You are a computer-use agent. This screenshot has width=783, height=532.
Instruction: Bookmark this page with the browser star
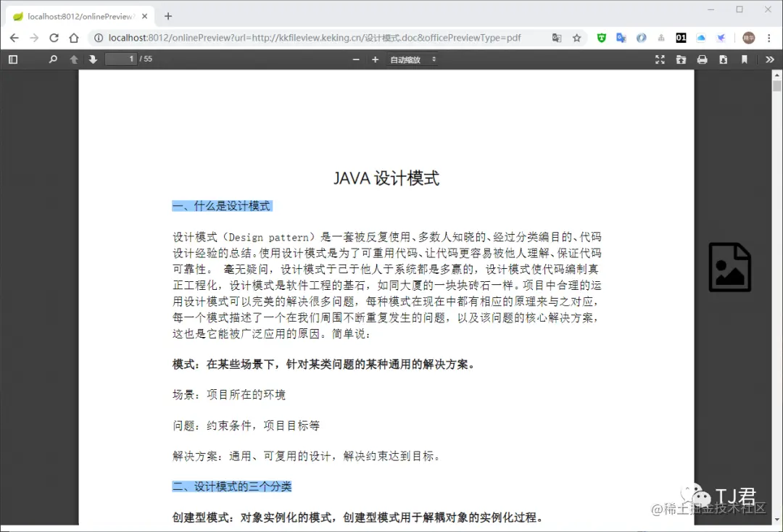pos(575,38)
